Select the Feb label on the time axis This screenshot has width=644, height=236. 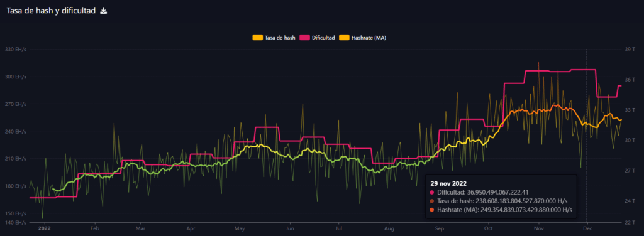(x=95, y=228)
